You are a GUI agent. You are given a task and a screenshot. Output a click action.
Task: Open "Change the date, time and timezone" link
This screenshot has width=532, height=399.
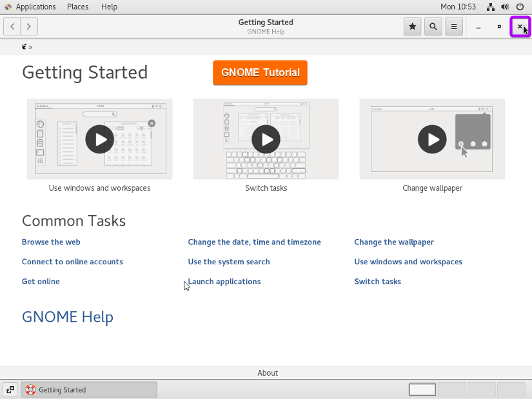[255, 242]
